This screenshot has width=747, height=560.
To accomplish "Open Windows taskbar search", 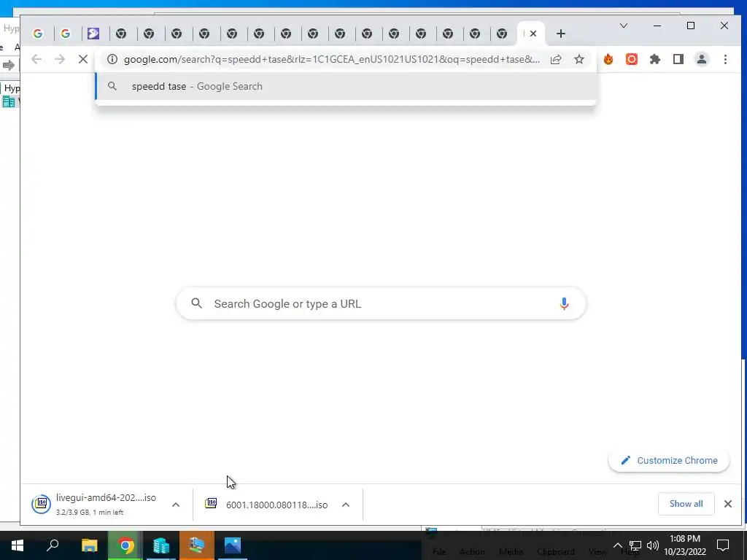I will click(x=53, y=545).
